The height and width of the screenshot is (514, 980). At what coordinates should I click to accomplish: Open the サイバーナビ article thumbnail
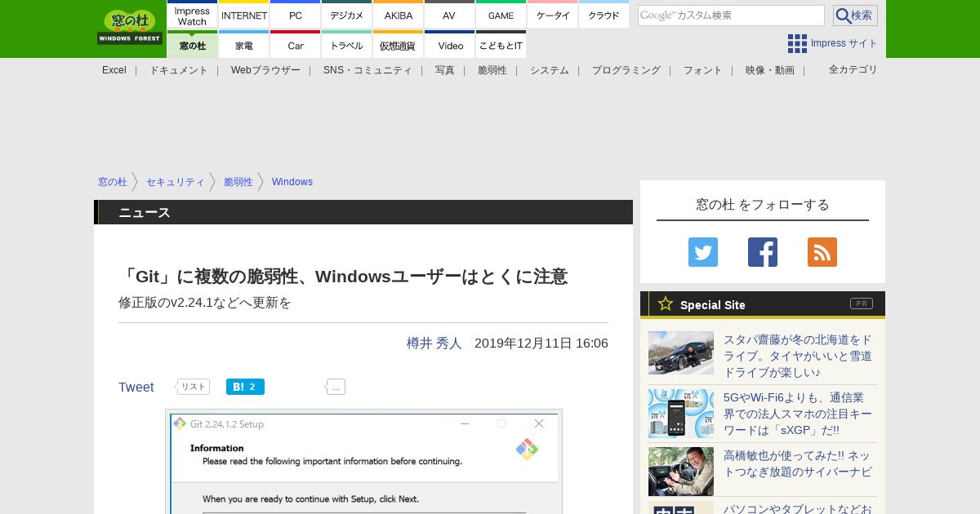tap(681, 472)
